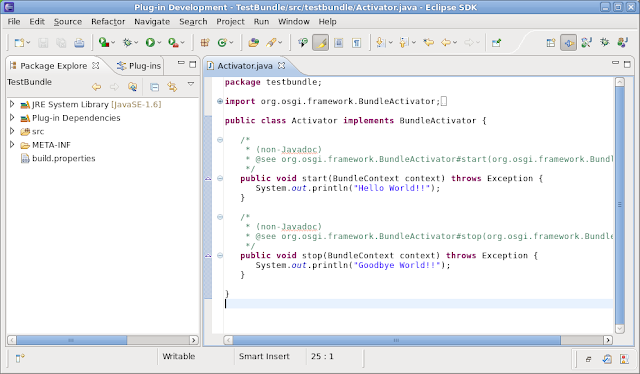640x374 pixels.
Task: Click the Package Explorer Up icon
Action: tap(132, 87)
